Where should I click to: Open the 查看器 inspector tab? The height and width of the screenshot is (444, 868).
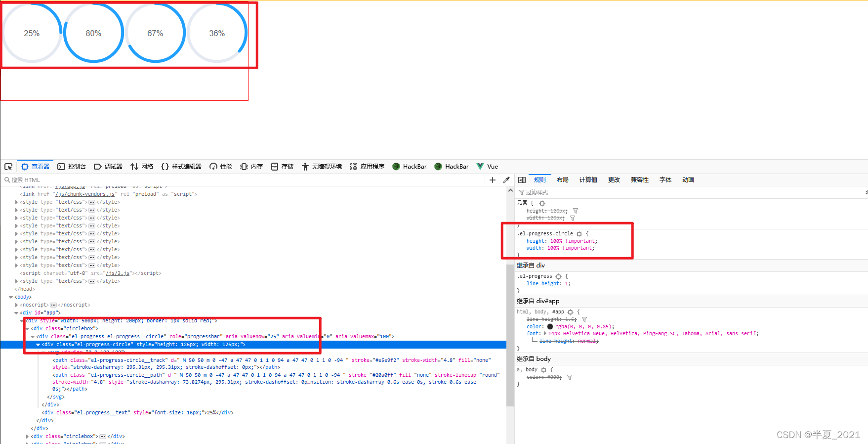(36, 167)
